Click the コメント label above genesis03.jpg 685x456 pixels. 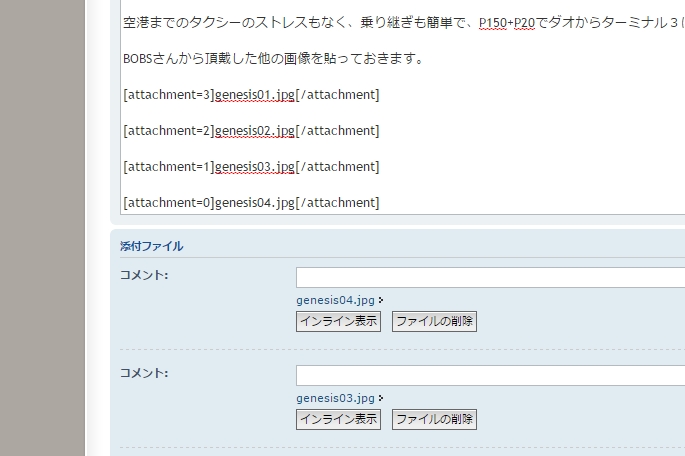144,373
